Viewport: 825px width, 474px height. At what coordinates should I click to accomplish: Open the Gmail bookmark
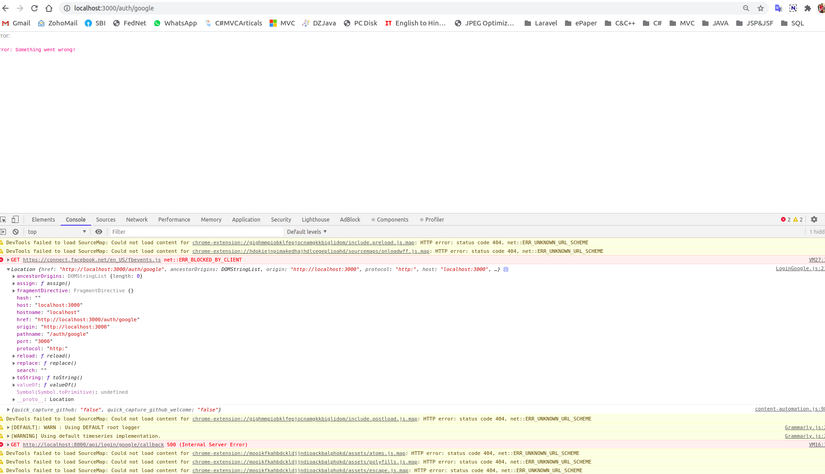coord(16,23)
